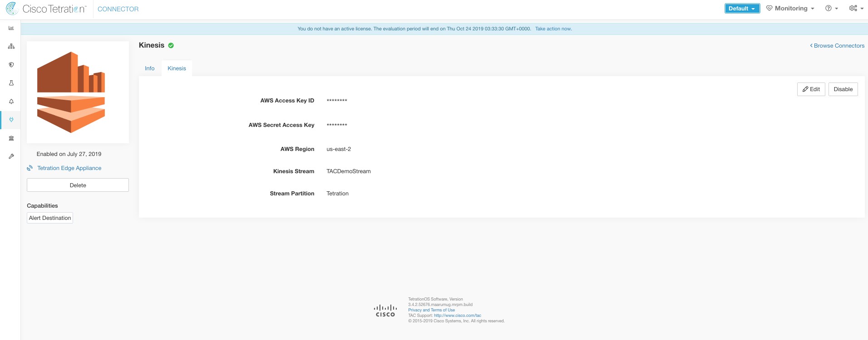Select the Kinesis tab
This screenshot has width=868, height=340.
pyautogui.click(x=177, y=68)
